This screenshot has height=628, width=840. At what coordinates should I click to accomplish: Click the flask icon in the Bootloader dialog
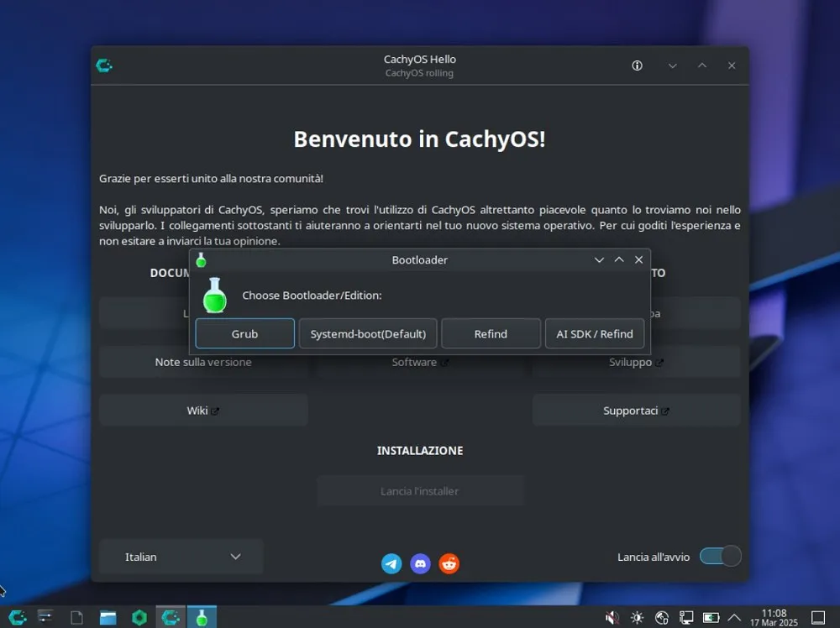[x=214, y=296]
